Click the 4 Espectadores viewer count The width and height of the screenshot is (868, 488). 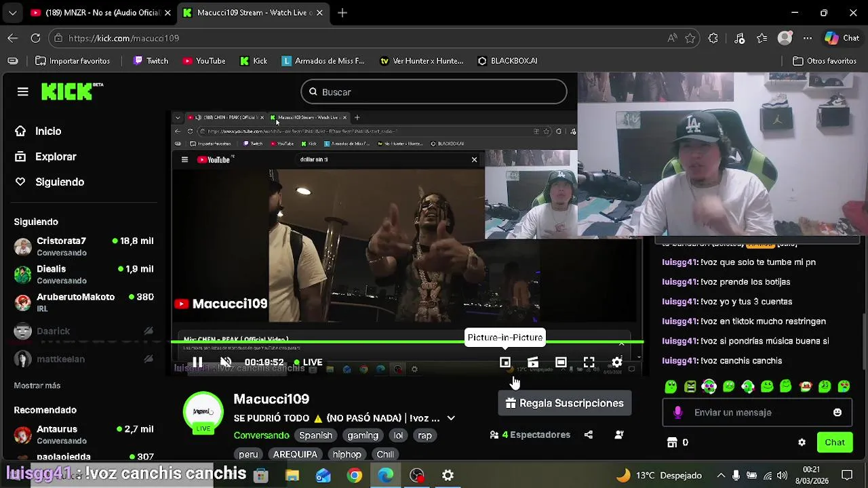coord(530,434)
